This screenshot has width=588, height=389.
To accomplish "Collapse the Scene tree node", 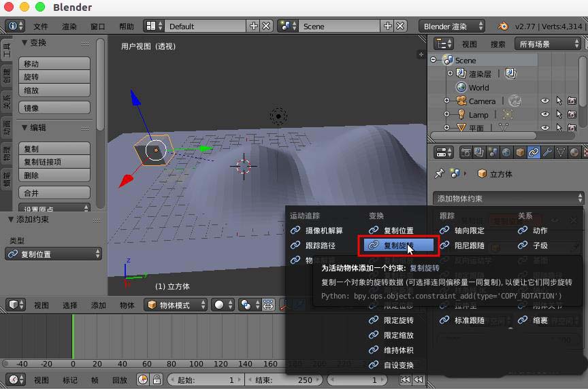I will tap(434, 60).
